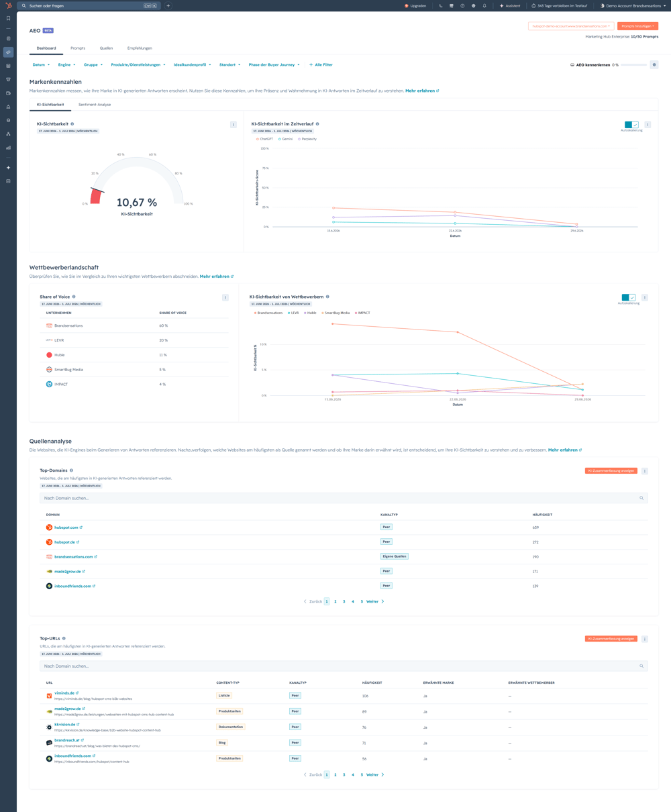Open Share of Voice card three-dot menu
The width and height of the screenshot is (671, 812).
225,297
